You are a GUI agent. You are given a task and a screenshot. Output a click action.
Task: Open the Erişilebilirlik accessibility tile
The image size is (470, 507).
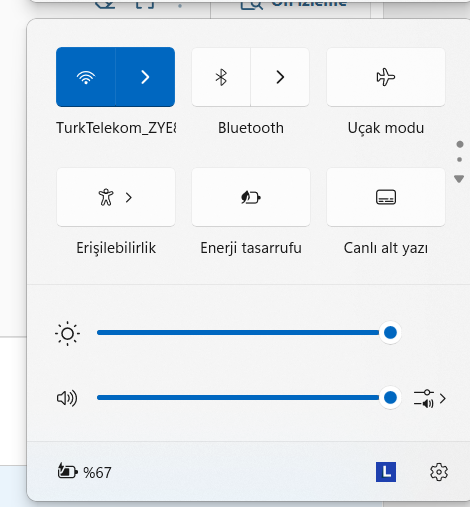[x=116, y=197]
